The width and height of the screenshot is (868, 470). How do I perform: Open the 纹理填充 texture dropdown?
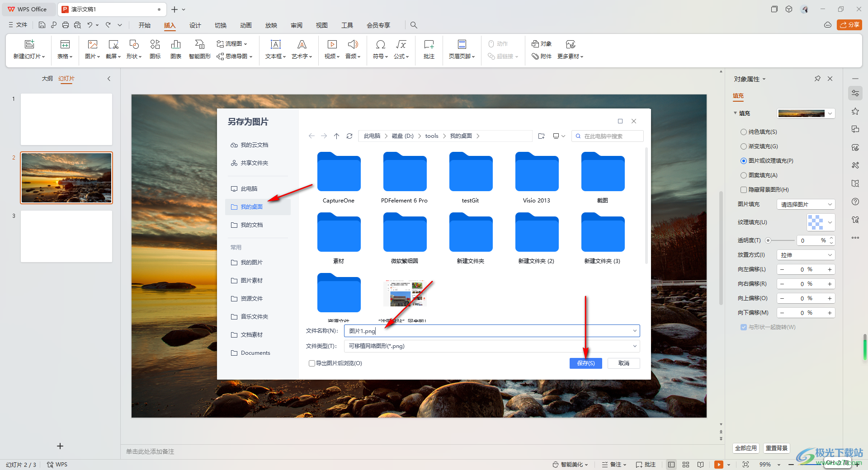[x=830, y=222]
